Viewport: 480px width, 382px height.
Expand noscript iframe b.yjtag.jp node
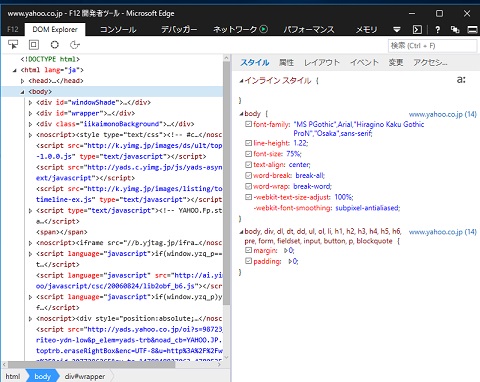click(x=30, y=243)
